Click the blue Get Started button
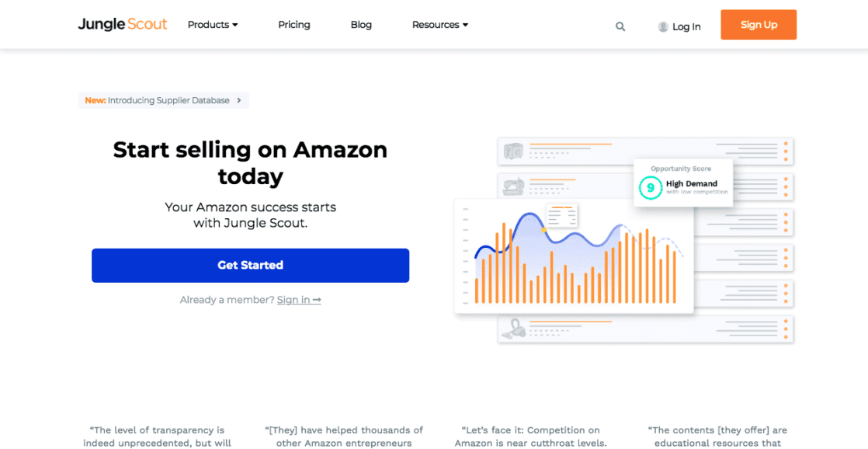Viewport: 868px width, 449px height. [x=250, y=265]
